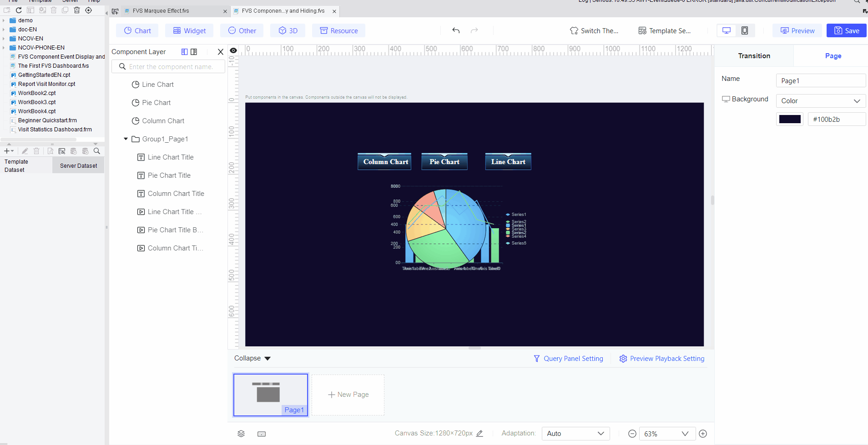
Task: Click the Page1 thumbnail
Action: (x=271, y=395)
